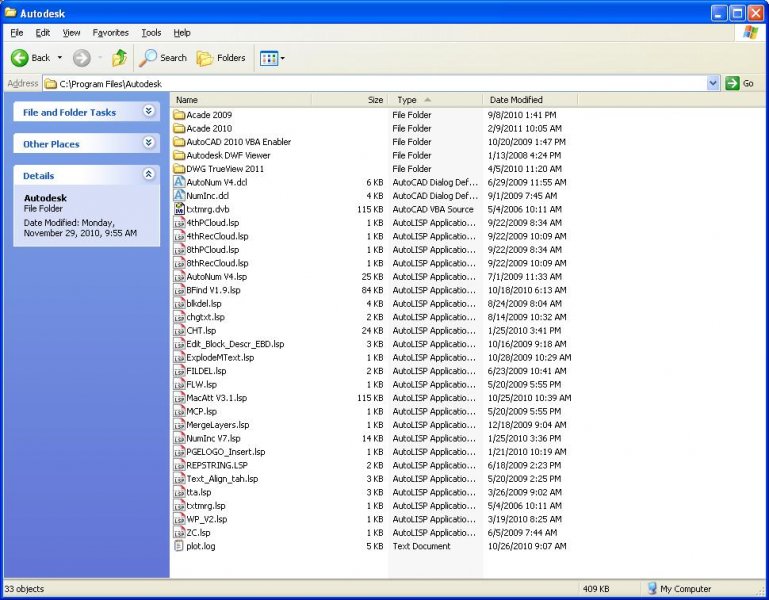
Task: Select the file name ExplodeMText.lsp
Action: 220,358
